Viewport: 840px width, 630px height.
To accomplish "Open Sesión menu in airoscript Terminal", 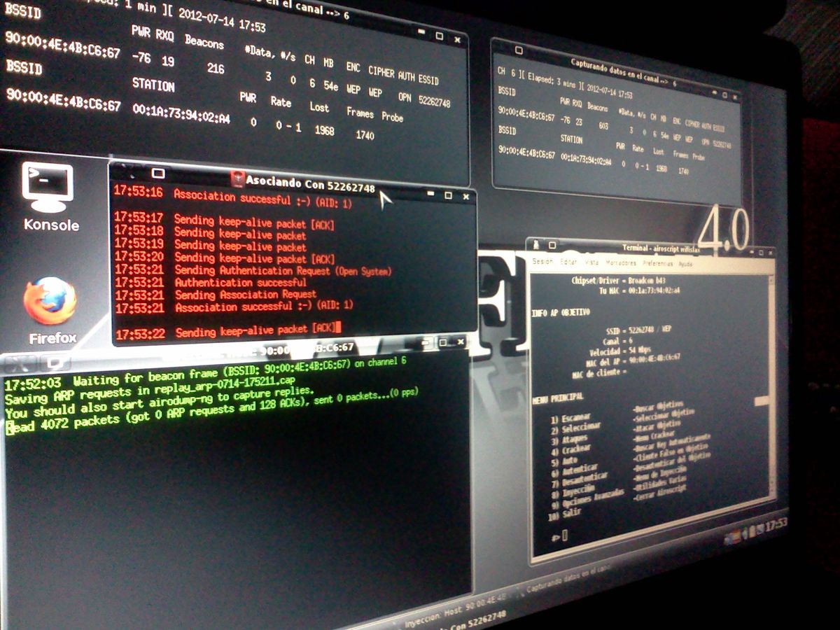I will (x=542, y=261).
